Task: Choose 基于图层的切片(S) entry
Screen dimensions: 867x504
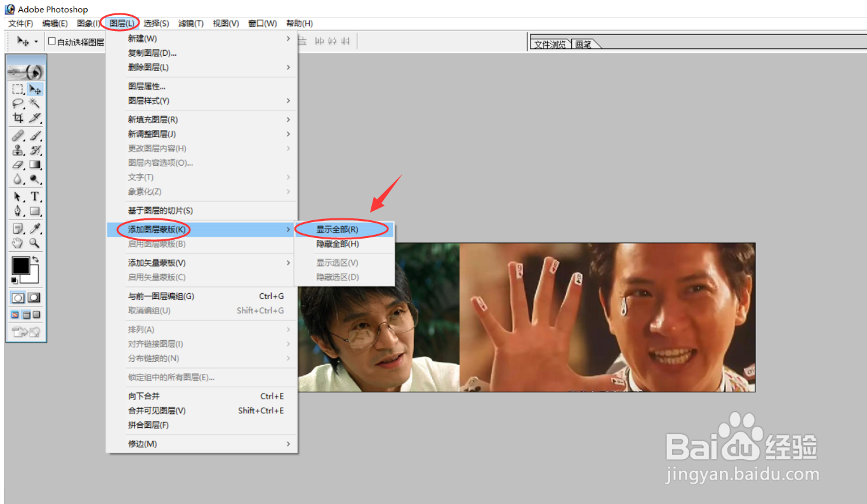Action: 201,210
